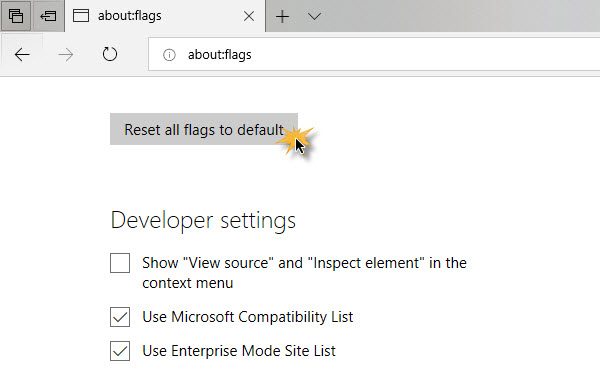Open a new tab with the plus icon
The height and width of the screenshot is (370, 600).
click(282, 16)
